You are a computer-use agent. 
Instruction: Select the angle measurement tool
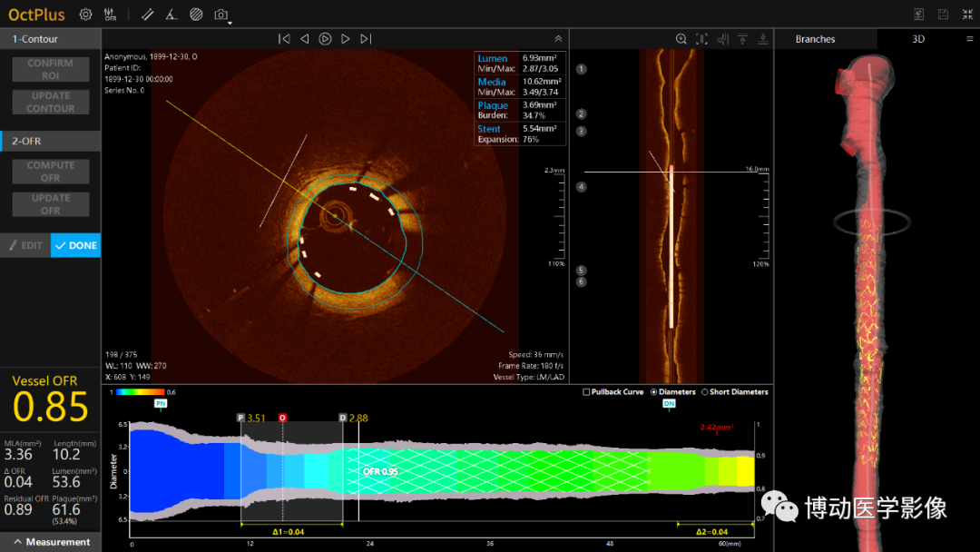171,15
